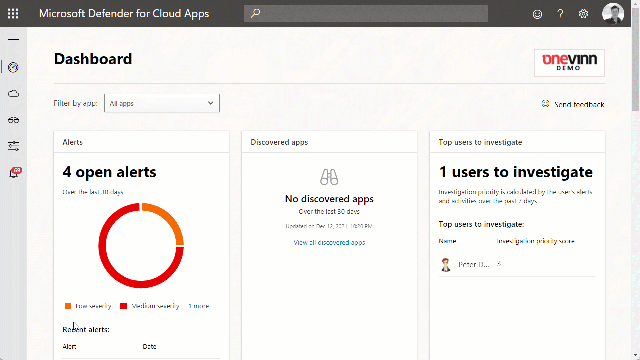Click the Top users to investigate header
Viewport: 640px width, 360px height.
pyautogui.click(x=518, y=142)
